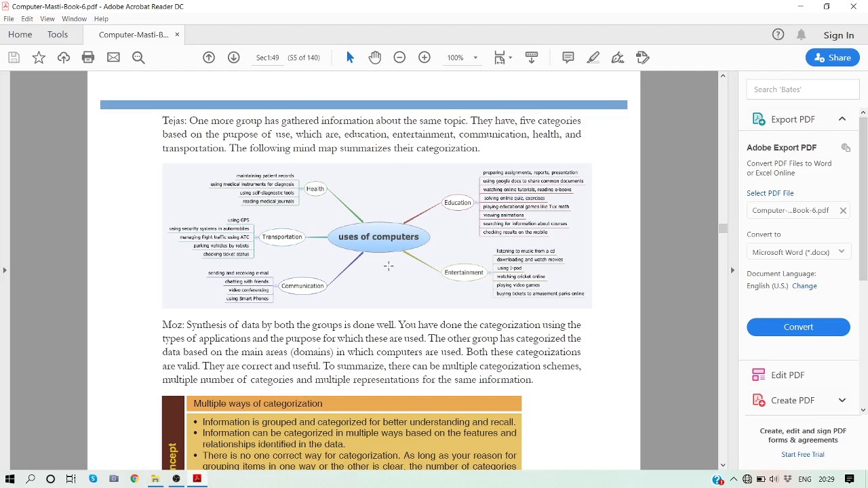Open the Dropbox tray icon
Screen dimensions: 868x488
tap(788, 480)
